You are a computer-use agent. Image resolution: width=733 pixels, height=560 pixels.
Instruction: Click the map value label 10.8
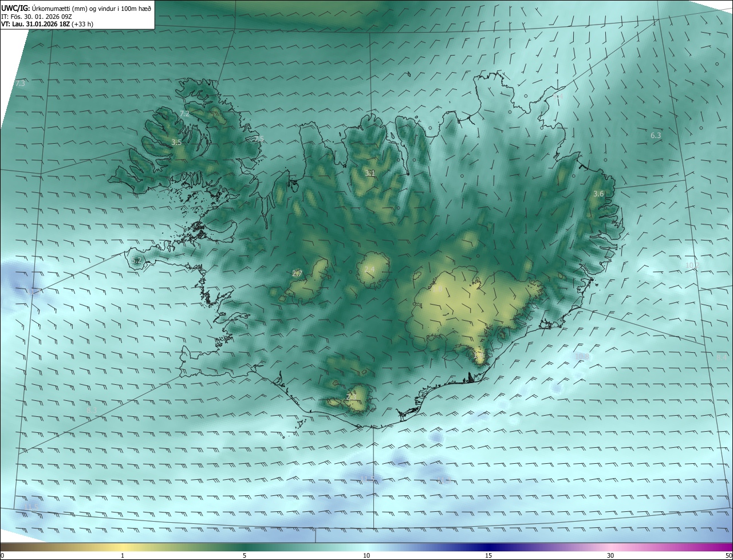[582, 357]
